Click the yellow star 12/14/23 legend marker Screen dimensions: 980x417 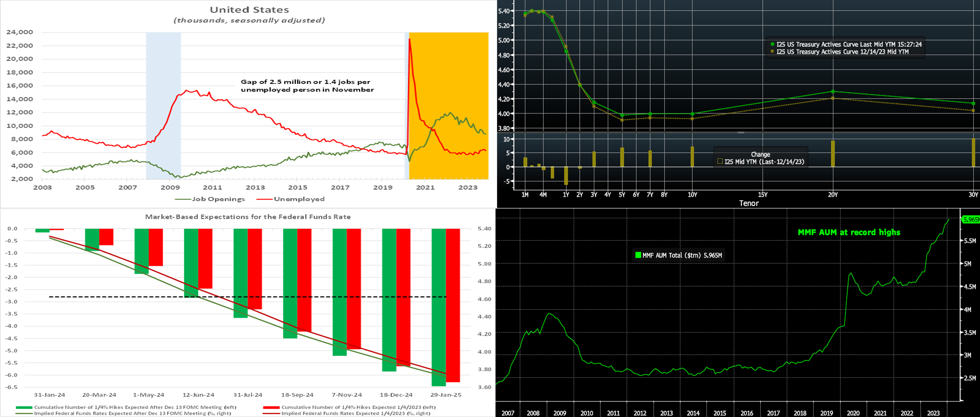tap(772, 52)
